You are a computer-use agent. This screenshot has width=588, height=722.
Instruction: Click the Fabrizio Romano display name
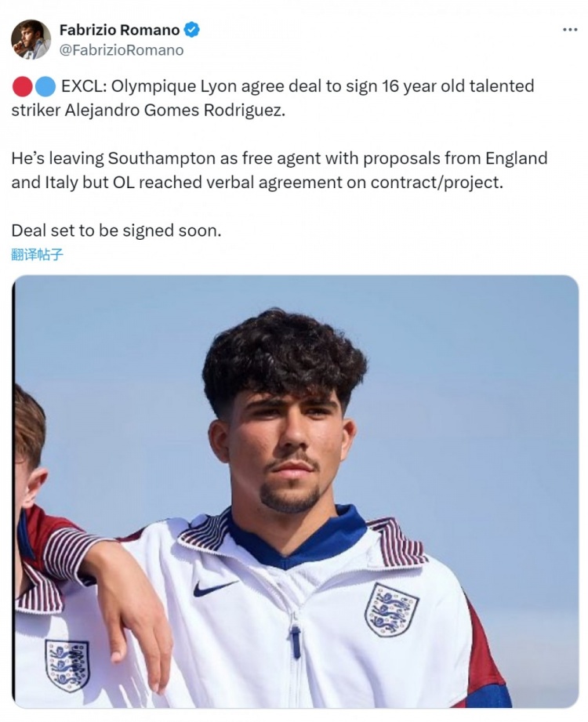[x=119, y=31]
